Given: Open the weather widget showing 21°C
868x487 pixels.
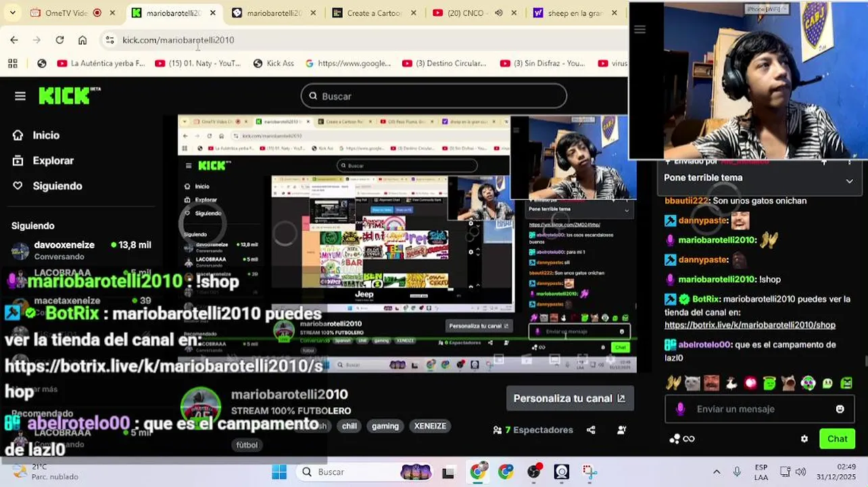Looking at the screenshot, I should (45, 471).
